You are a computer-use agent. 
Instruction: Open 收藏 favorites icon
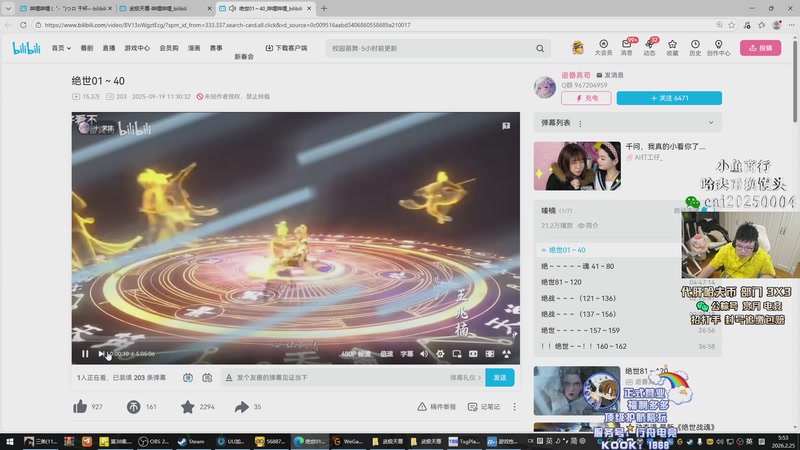672,47
